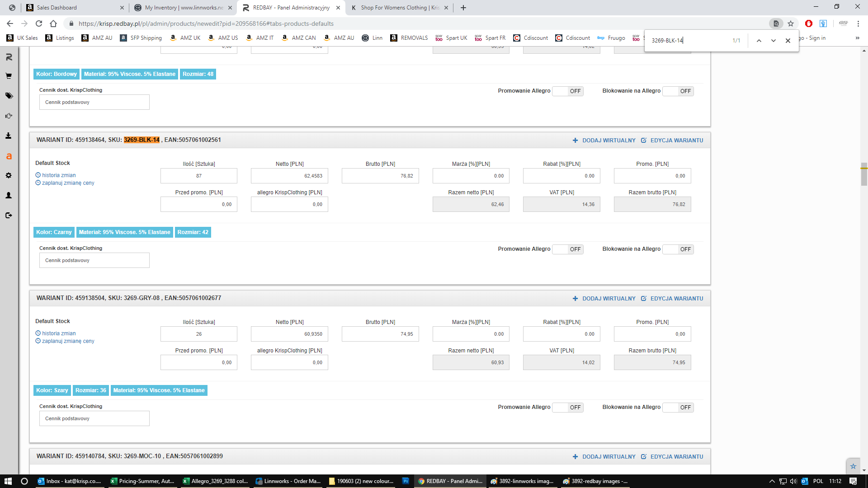This screenshot has width=868, height=488.
Task: Click the page vertical scrollbar thumb
Action: (864, 174)
